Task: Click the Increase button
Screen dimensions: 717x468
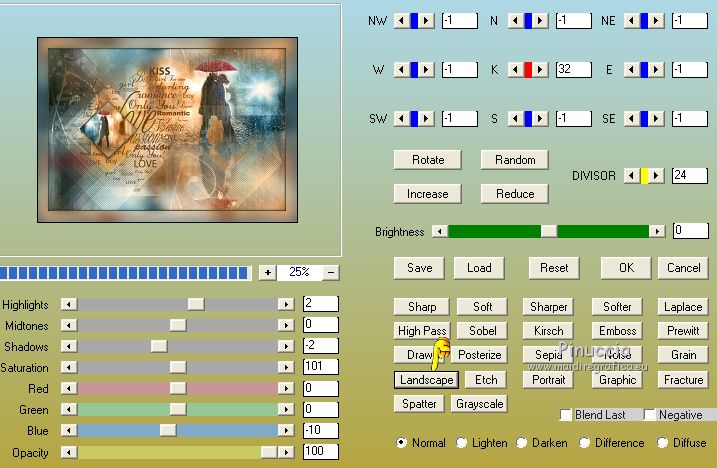Action: (428, 194)
